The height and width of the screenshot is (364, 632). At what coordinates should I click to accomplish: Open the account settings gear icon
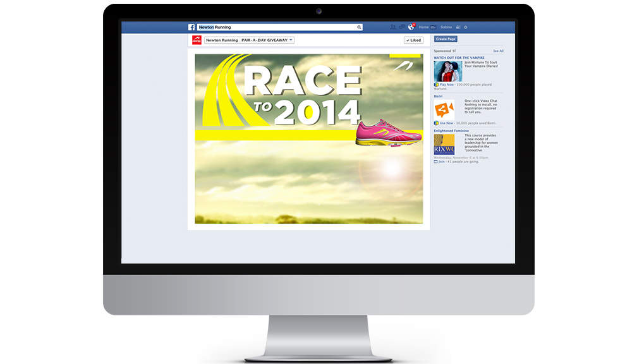tap(466, 27)
